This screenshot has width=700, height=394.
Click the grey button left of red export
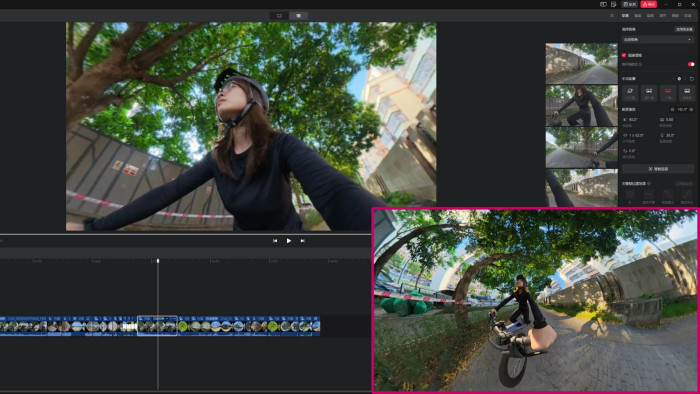click(630, 4)
